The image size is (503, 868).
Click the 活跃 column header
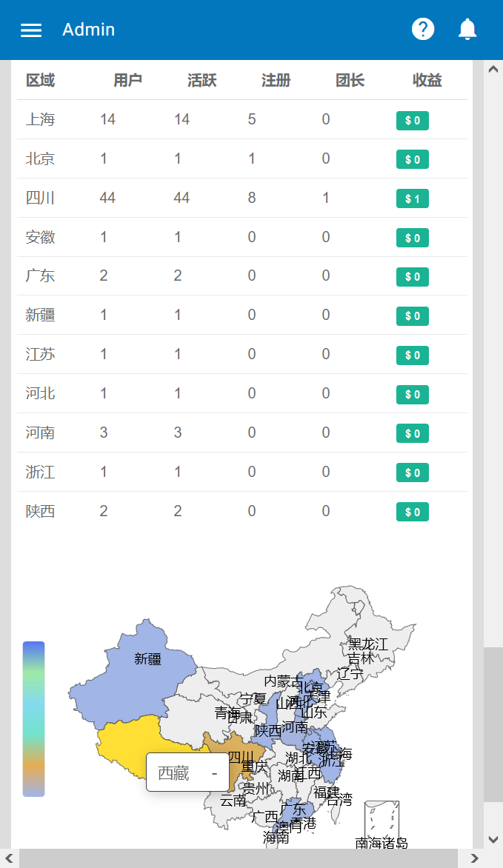[201, 81]
